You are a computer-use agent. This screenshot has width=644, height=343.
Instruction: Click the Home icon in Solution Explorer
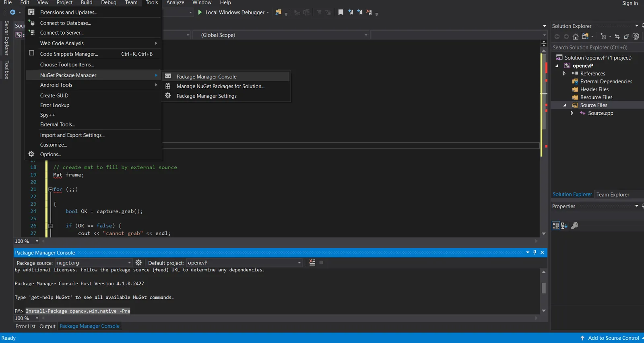click(x=576, y=37)
